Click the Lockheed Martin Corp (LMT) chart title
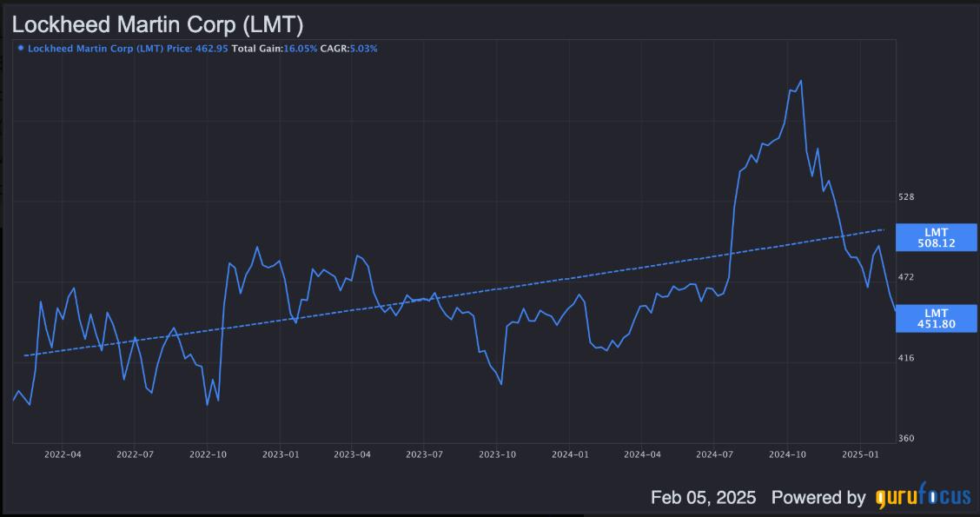The height and width of the screenshot is (517, 980). click(x=157, y=23)
